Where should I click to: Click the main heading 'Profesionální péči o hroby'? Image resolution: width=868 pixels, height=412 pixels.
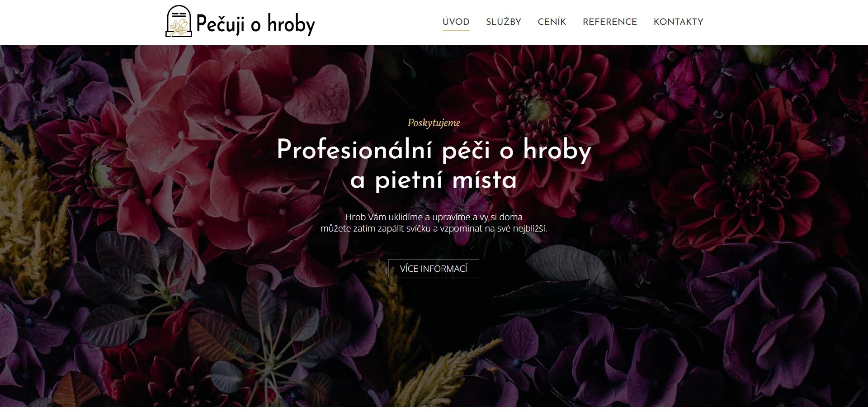[x=434, y=150]
